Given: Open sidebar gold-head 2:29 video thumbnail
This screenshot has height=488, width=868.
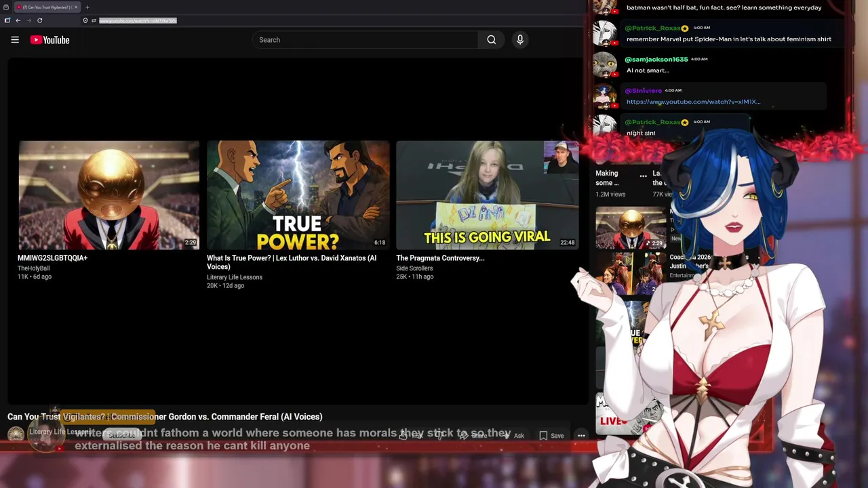Looking at the screenshot, I should pos(631,228).
